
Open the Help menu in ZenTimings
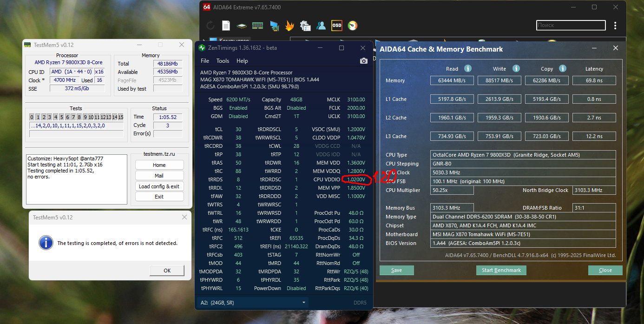pos(242,61)
